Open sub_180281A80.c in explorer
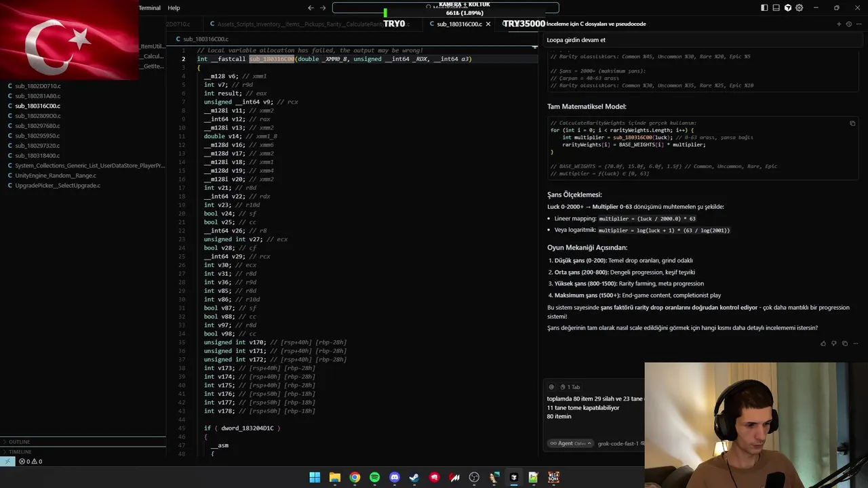Image resolution: width=868 pixels, height=488 pixels. coord(38,96)
